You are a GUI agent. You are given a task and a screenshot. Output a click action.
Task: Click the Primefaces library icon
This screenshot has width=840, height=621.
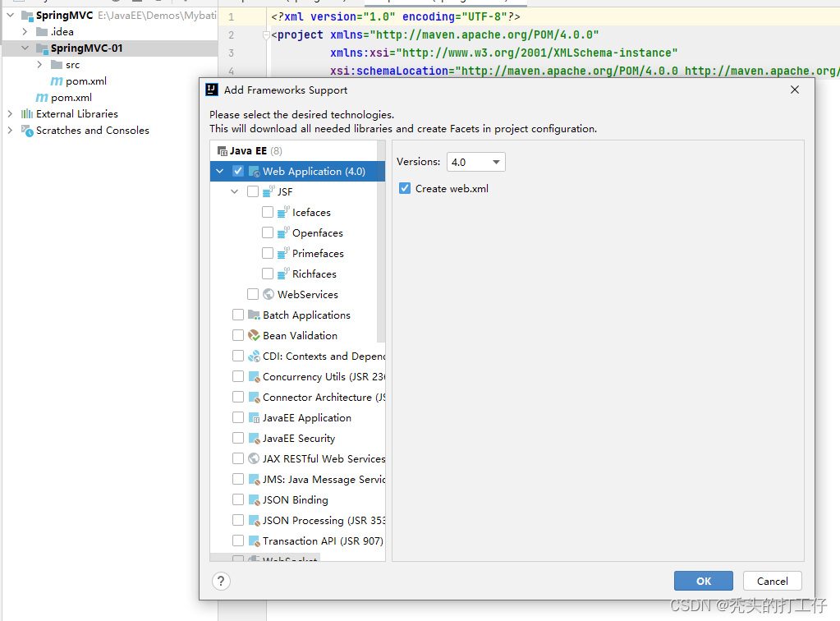click(283, 253)
